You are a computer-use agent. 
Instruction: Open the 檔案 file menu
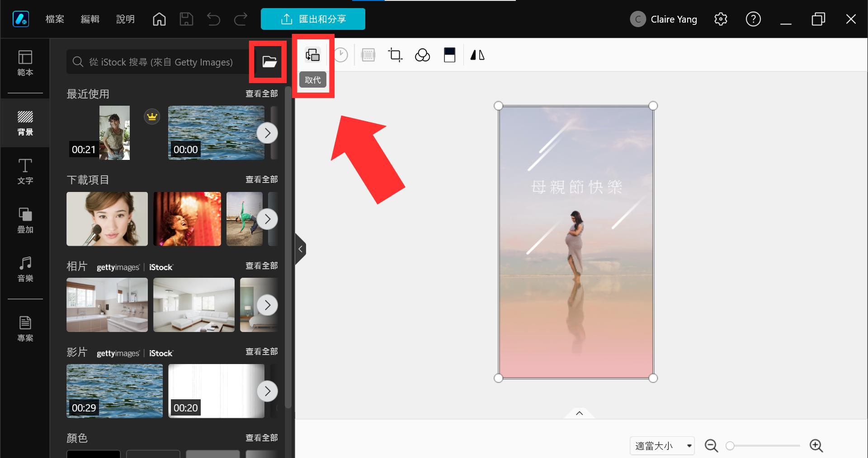55,19
